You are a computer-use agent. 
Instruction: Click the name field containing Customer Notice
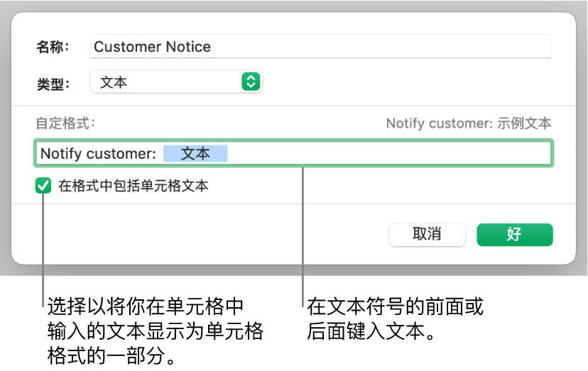click(320, 47)
